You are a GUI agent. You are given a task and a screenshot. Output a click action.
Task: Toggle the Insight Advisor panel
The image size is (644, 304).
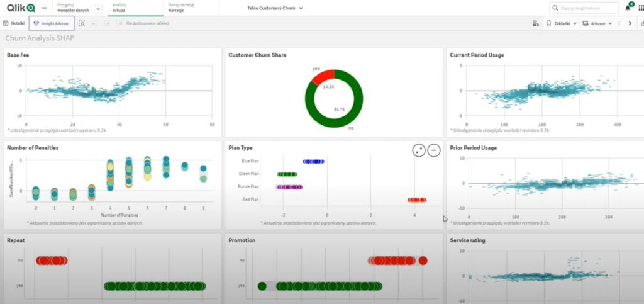(x=52, y=23)
